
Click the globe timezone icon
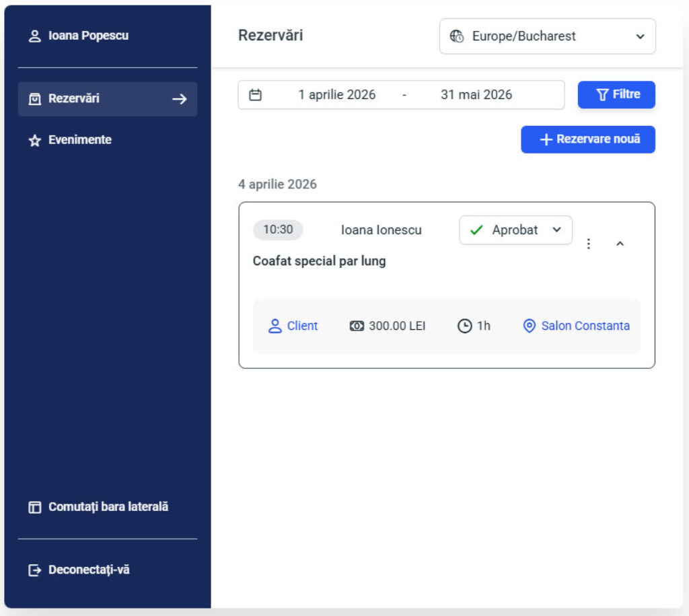pyautogui.click(x=457, y=36)
